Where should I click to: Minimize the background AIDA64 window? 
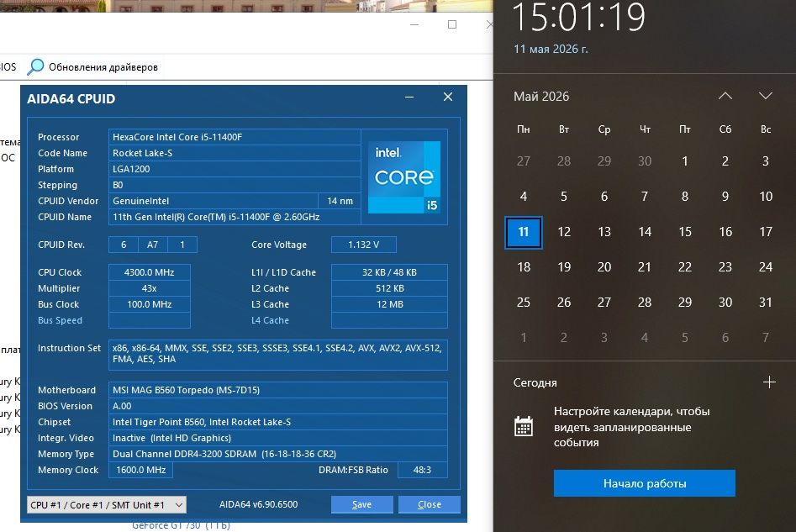tap(414, 24)
